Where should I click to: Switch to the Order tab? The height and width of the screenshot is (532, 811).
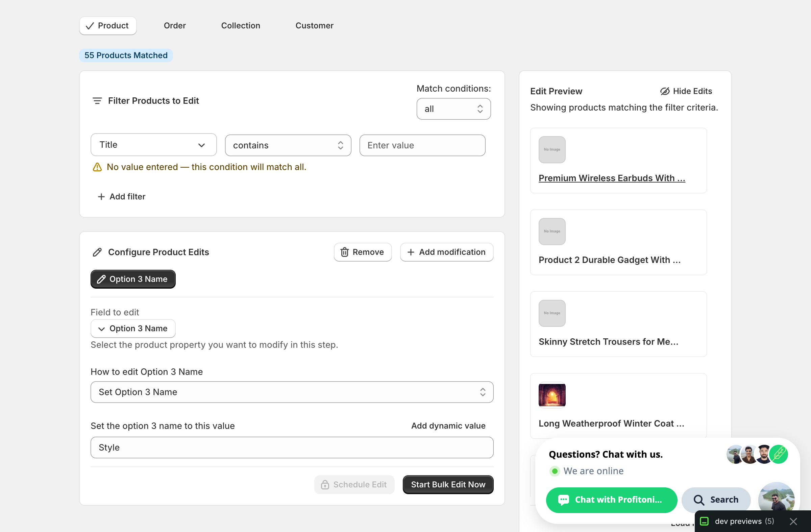click(x=174, y=26)
